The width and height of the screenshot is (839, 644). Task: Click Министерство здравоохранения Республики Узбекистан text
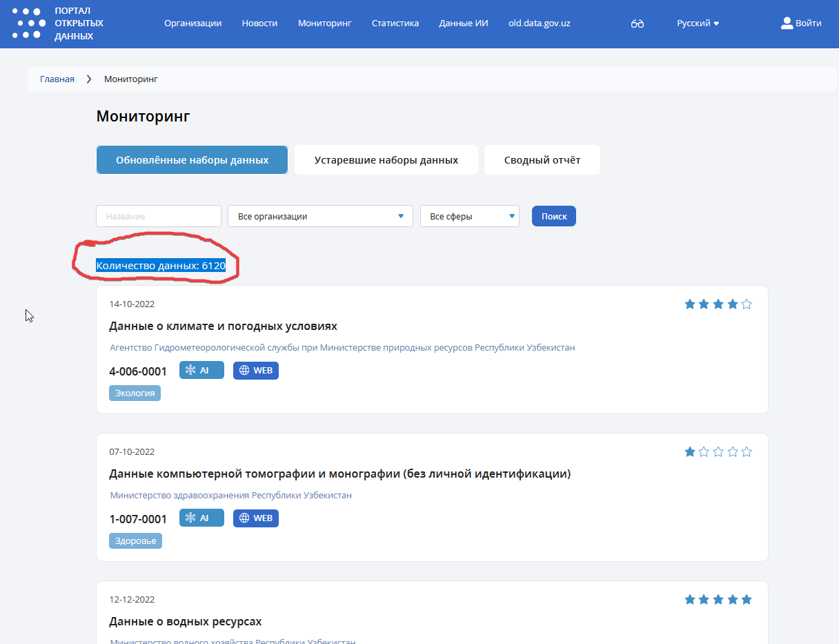231,496
